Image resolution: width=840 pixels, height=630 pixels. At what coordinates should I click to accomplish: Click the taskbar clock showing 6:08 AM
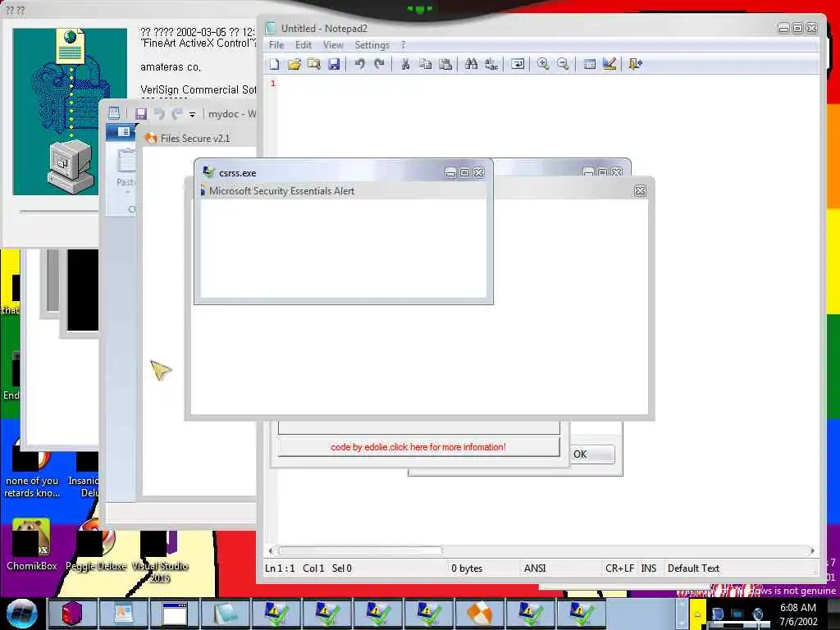[798, 614]
